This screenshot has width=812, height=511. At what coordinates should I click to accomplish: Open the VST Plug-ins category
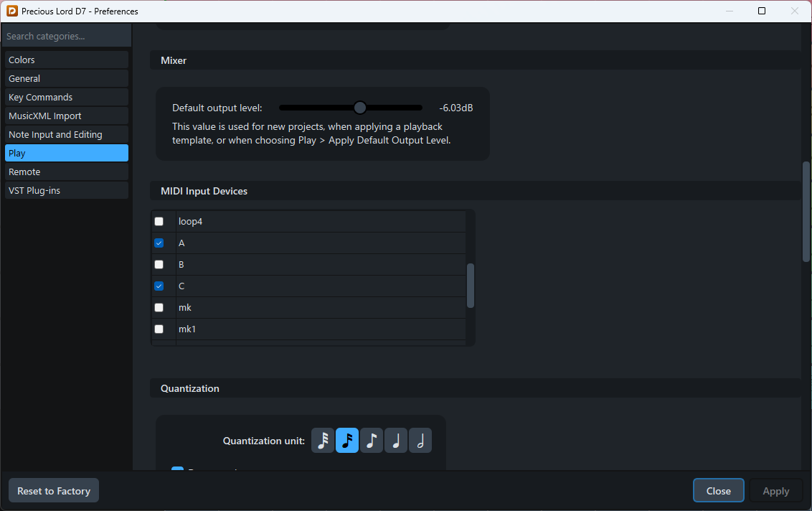(x=66, y=190)
